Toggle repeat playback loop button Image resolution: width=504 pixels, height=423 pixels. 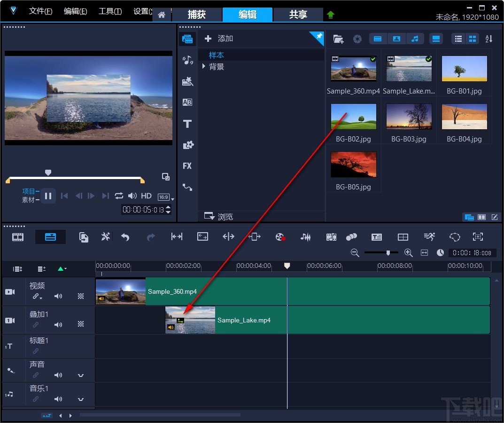point(119,196)
